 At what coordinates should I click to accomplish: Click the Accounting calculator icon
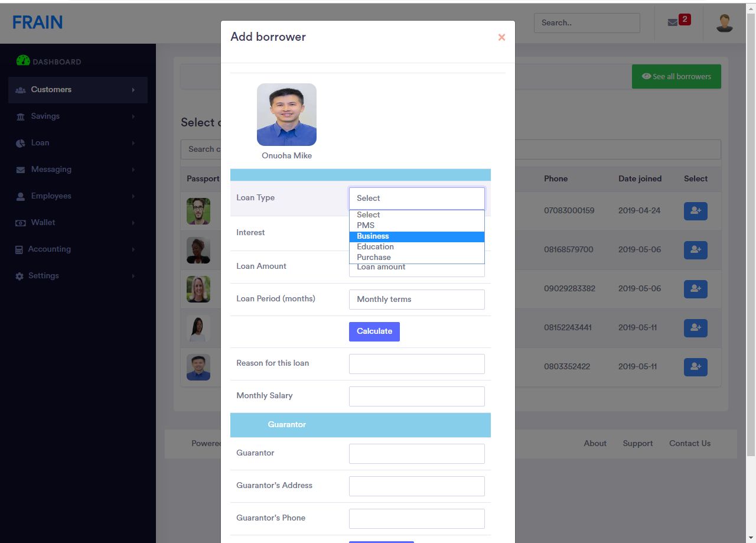(18, 249)
